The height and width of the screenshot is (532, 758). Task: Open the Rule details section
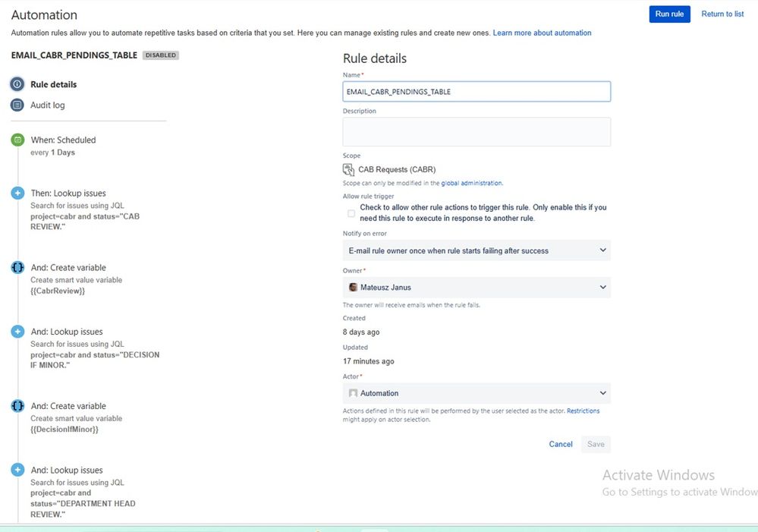coord(54,84)
